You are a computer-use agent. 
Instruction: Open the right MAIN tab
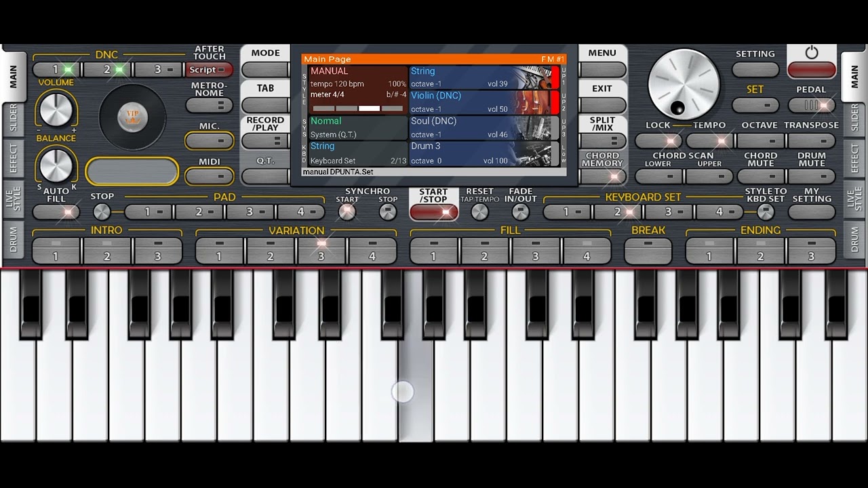coord(854,77)
